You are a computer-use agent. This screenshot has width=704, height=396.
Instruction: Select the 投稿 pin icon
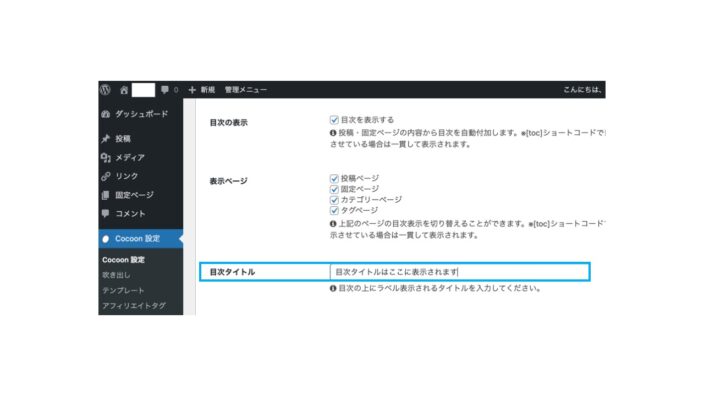106,139
